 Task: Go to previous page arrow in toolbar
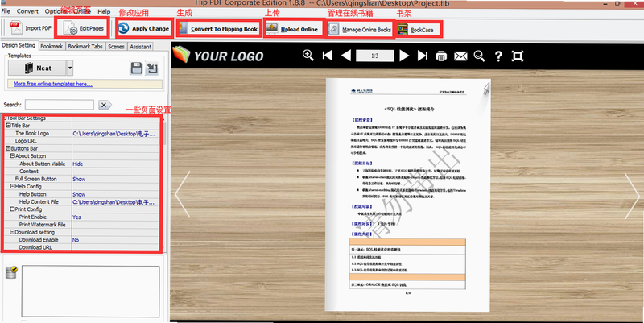tap(346, 56)
